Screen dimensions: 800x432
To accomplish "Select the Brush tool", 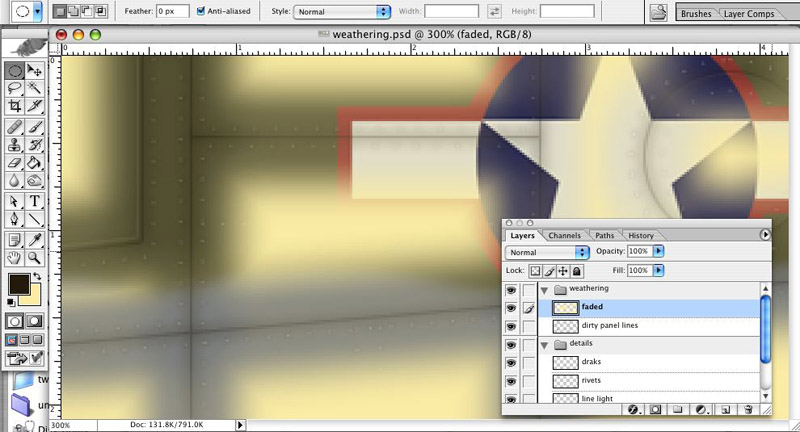I will coord(34,126).
